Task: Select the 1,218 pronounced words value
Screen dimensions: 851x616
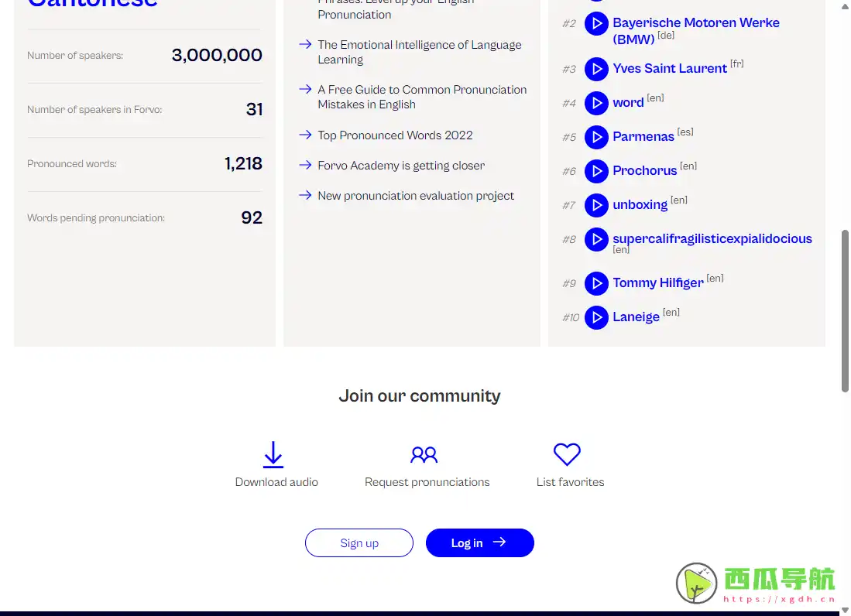Action: 243,163
